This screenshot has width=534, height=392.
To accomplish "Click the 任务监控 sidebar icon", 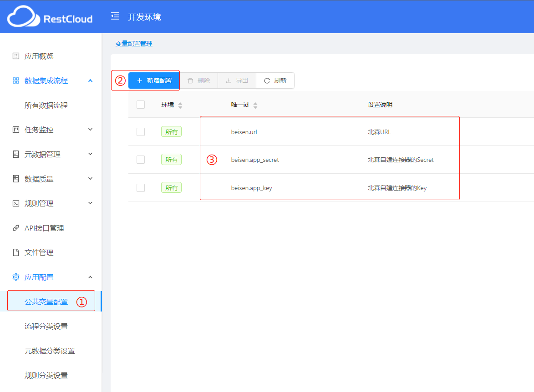I will click(16, 130).
